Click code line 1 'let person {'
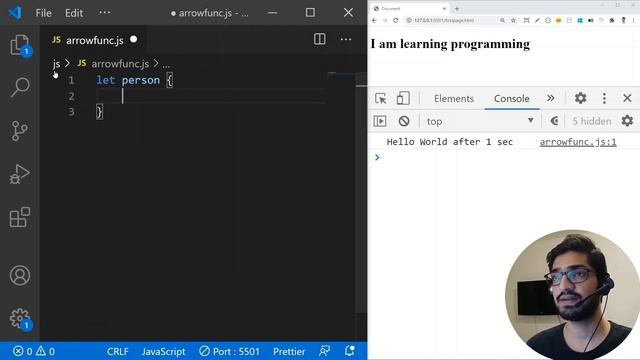 point(135,80)
